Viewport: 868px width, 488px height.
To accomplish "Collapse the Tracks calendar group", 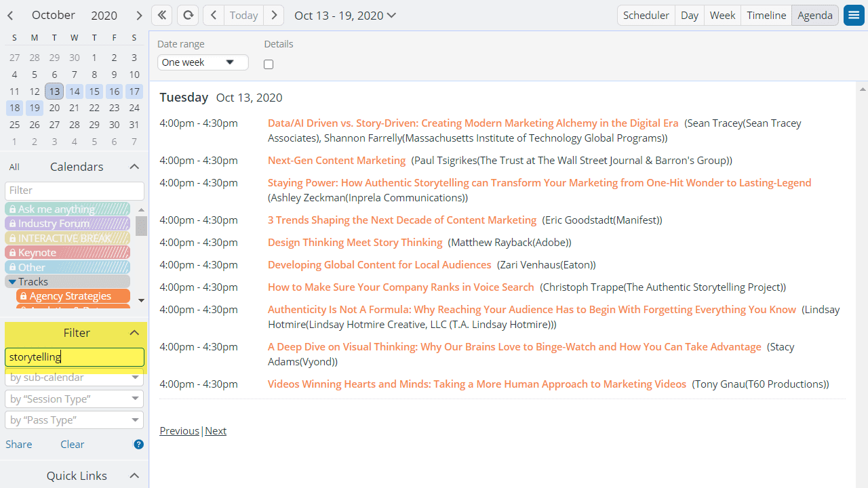I will coord(12,281).
